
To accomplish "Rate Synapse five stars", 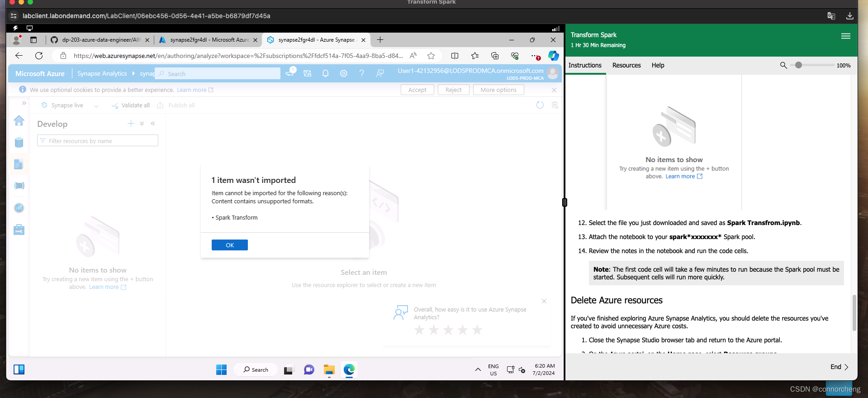I will [x=477, y=330].
